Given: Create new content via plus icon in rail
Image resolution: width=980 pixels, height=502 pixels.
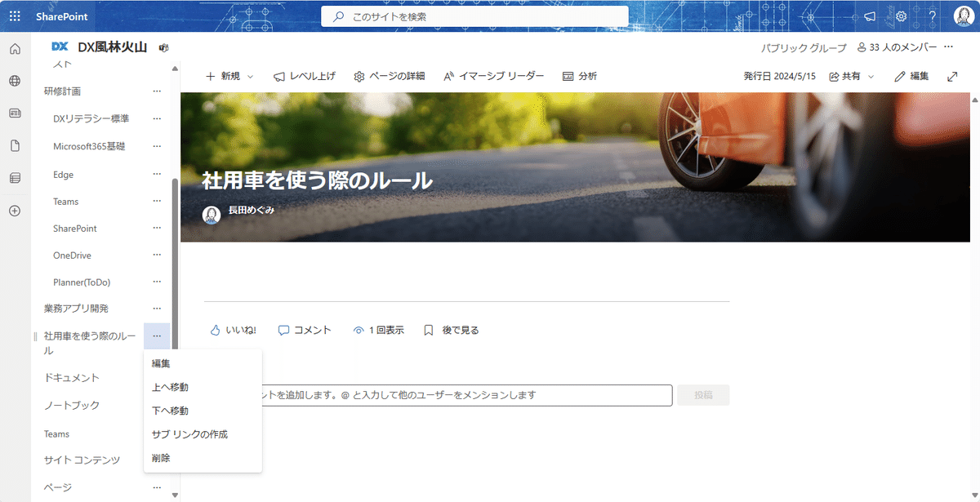Looking at the screenshot, I should coord(14,211).
